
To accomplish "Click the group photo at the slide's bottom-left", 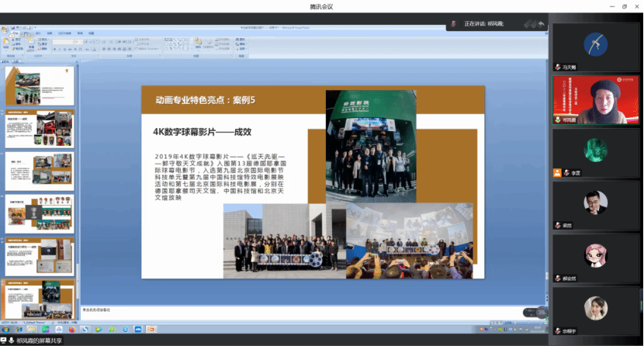I will (284, 239).
